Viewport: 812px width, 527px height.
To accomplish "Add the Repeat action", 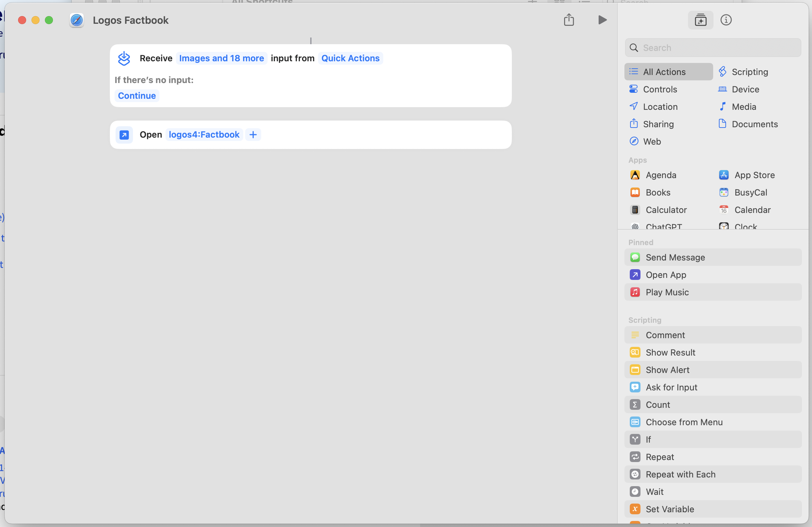I will [713, 457].
